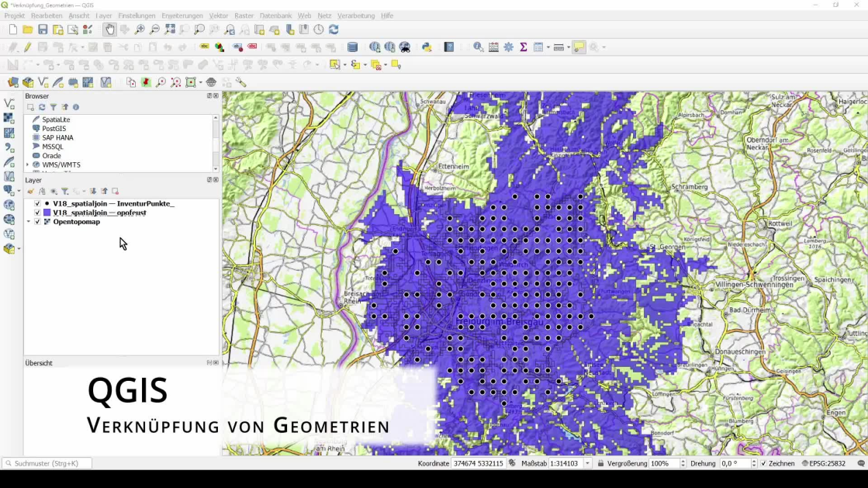This screenshot has height=488, width=868.
Task: Click the Browser panel scrollbar down arrow
Action: click(x=216, y=168)
